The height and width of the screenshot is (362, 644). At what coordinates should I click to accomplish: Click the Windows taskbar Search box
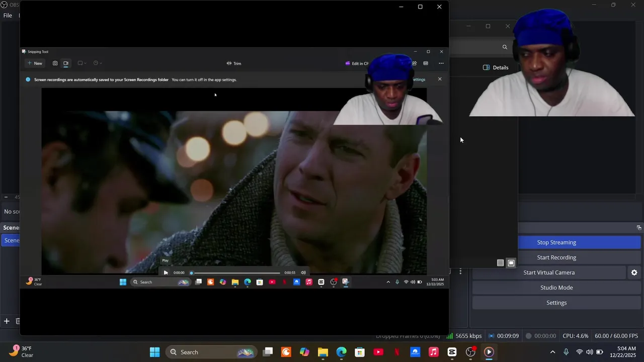click(x=211, y=352)
